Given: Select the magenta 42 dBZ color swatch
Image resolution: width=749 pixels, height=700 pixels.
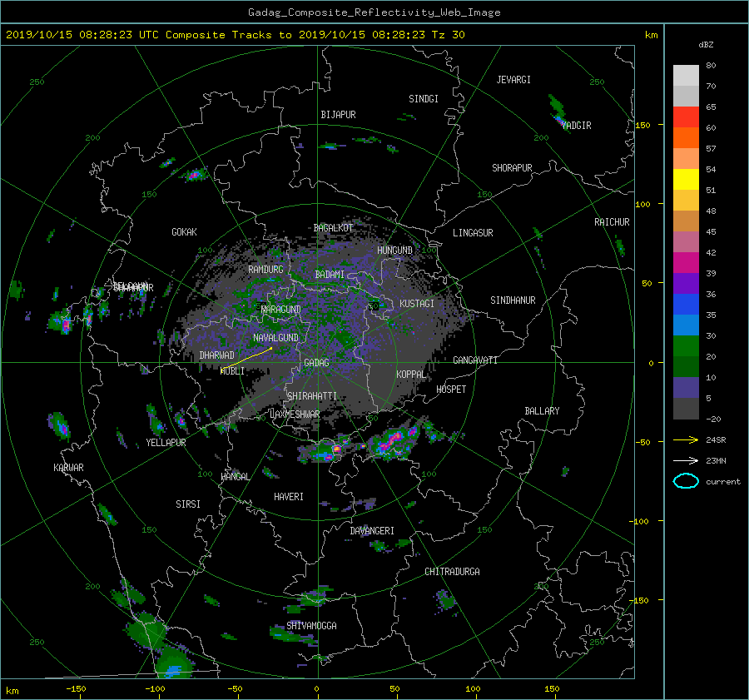Looking at the screenshot, I should point(686,263).
